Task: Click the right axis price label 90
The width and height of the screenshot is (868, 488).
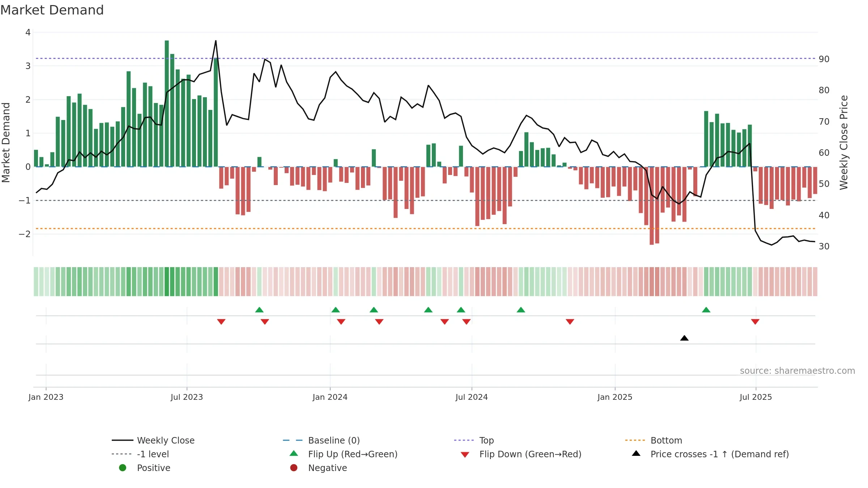Action: pos(824,59)
